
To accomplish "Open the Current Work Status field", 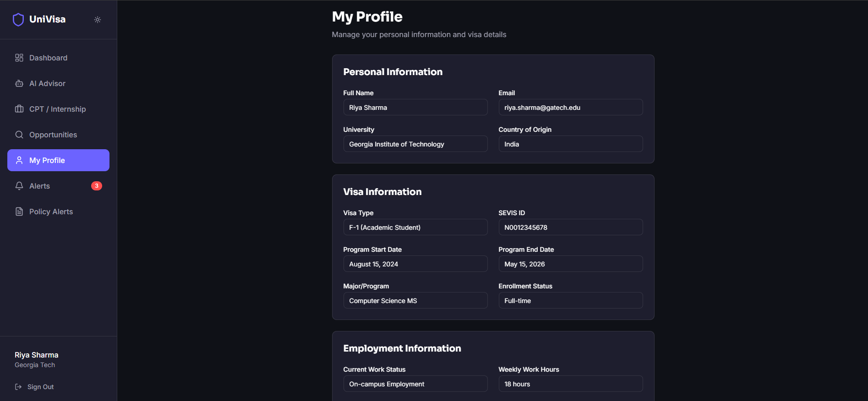I will 415,384.
